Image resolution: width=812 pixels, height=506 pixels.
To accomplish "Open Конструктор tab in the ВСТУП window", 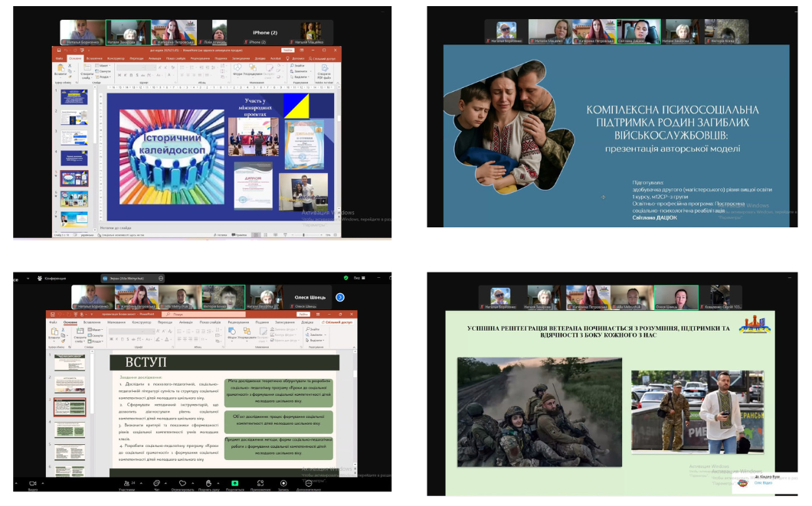I will click(x=142, y=322).
